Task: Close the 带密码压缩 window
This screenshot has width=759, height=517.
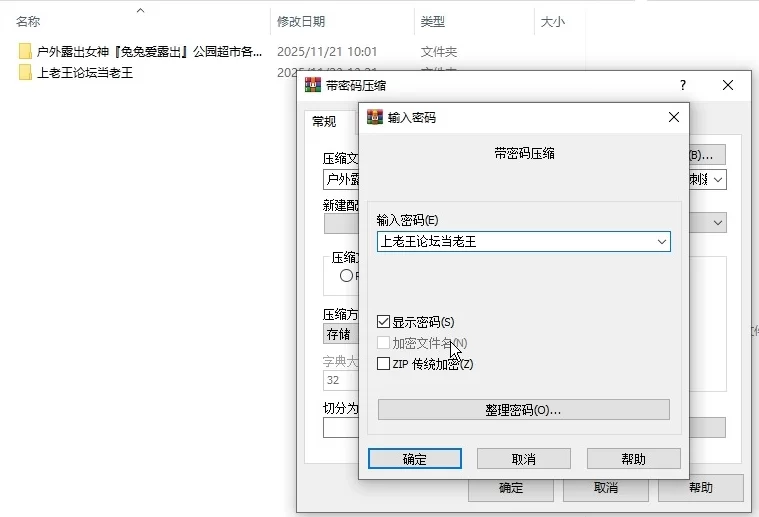Action: [728, 85]
